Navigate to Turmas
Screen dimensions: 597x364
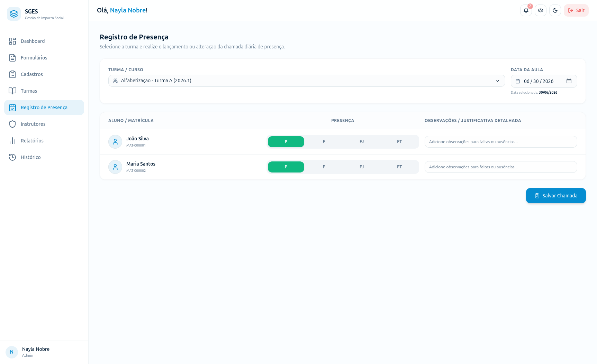[44, 91]
